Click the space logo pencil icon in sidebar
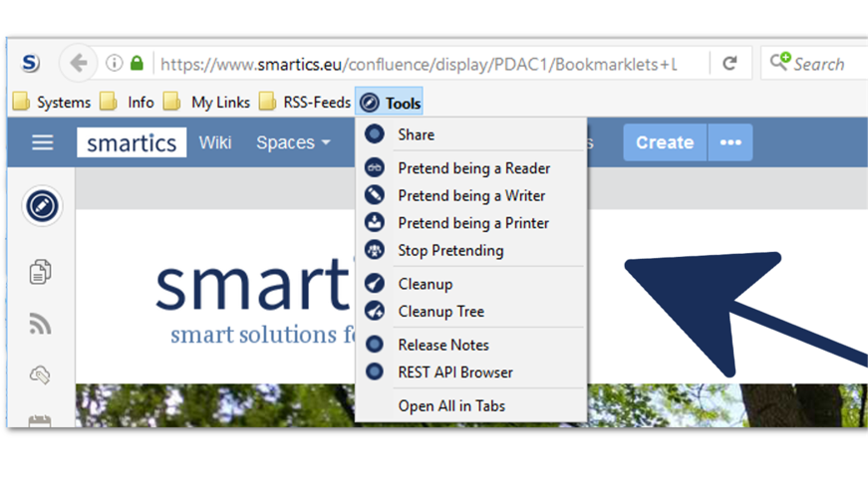The width and height of the screenshot is (868, 494). (x=42, y=206)
